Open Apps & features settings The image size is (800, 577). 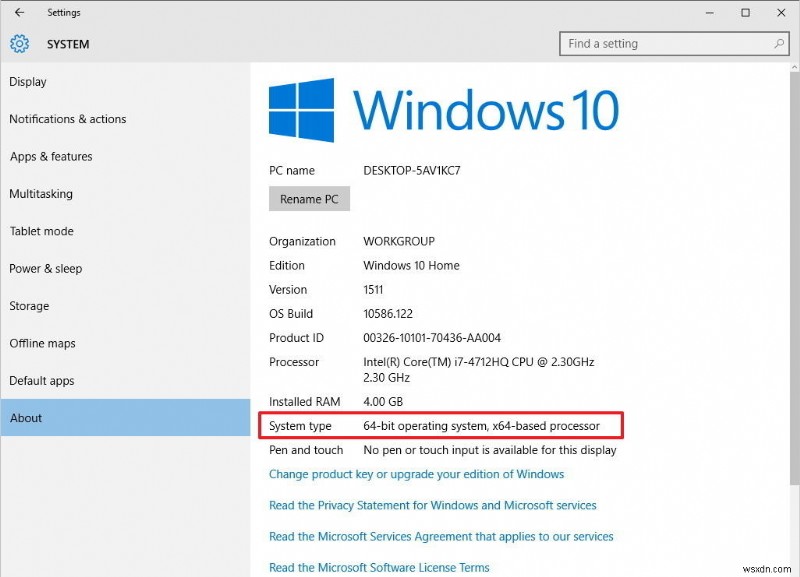pyautogui.click(x=50, y=156)
